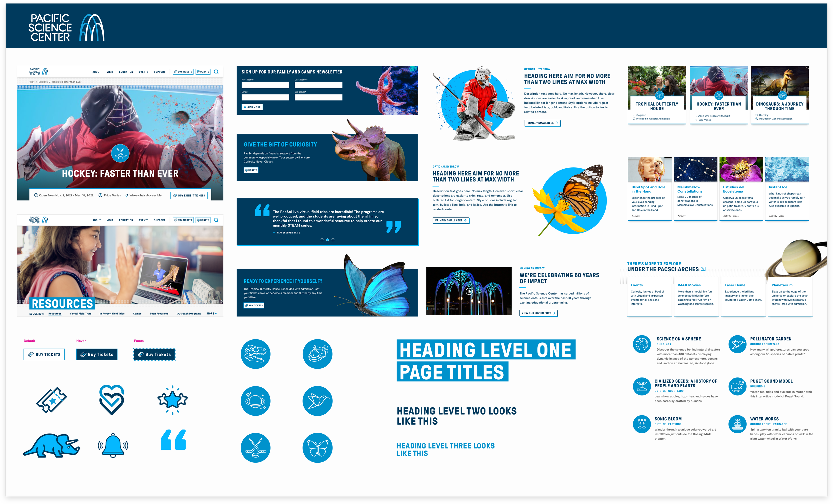Click the round hummingbird icon
The width and height of the screenshot is (833, 504).
click(317, 401)
